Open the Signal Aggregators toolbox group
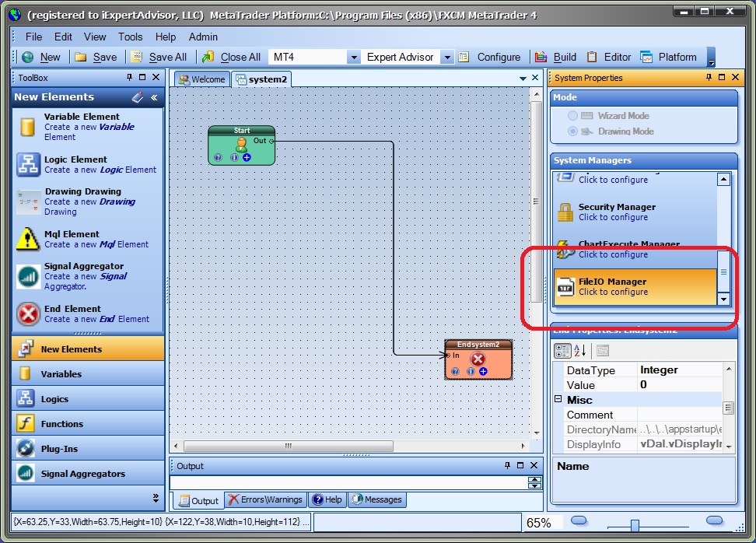This screenshot has width=756, height=543. [x=88, y=474]
